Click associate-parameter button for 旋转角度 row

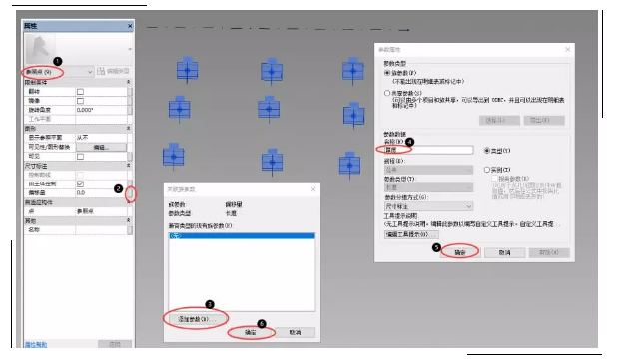coord(130,110)
